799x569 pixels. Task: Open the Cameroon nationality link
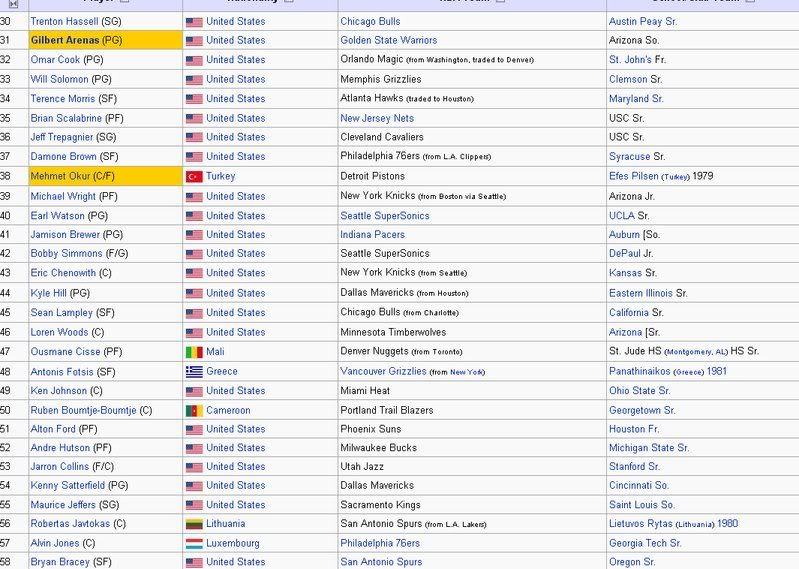[228, 411]
